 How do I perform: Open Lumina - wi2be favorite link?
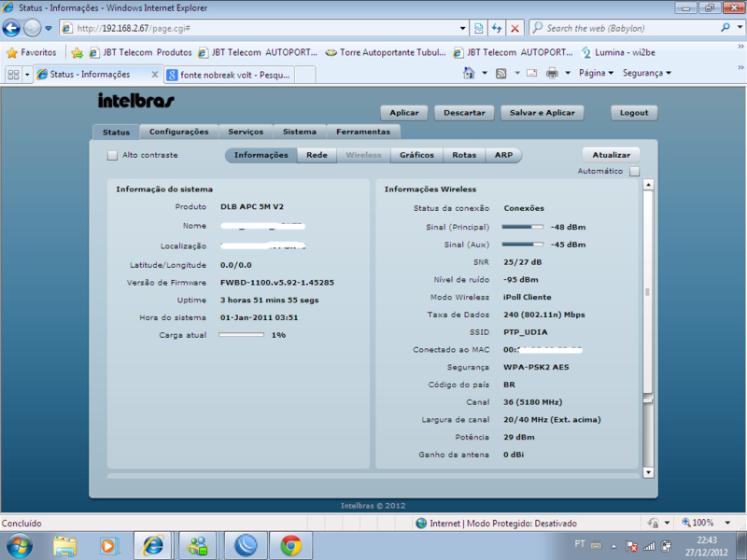[x=618, y=52]
